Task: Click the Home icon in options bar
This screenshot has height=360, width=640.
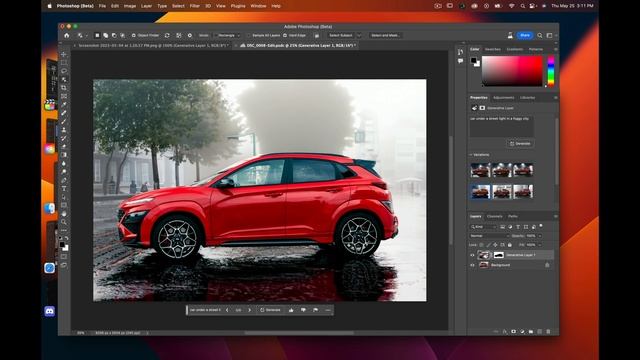Action: coord(67,36)
